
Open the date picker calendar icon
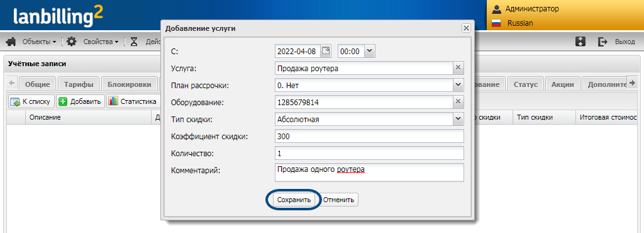326,51
